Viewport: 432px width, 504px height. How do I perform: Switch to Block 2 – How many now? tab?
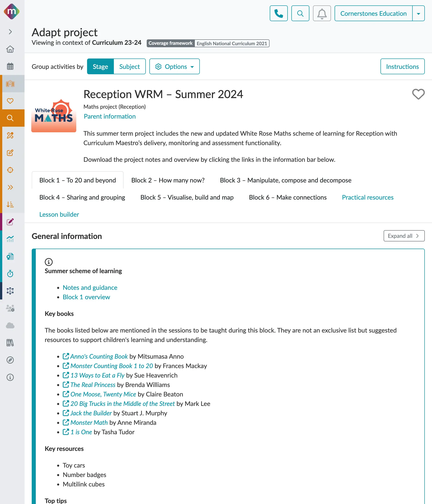coord(168,180)
